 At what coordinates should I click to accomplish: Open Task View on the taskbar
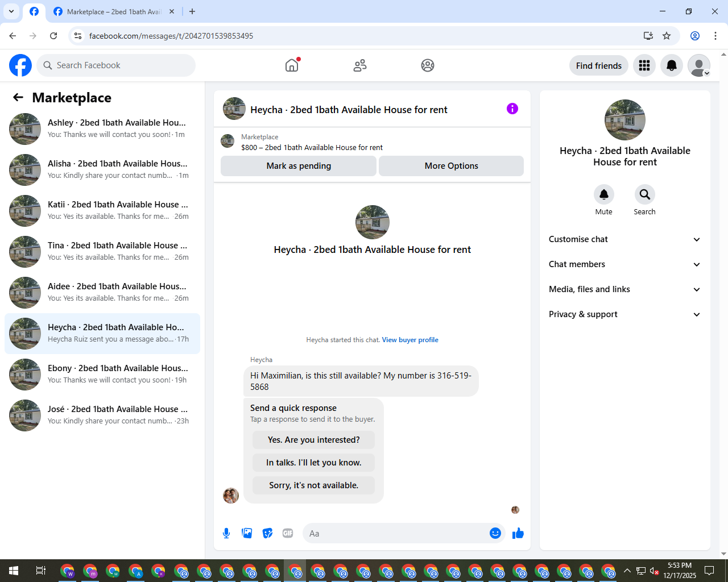click(x=41, y=571)
